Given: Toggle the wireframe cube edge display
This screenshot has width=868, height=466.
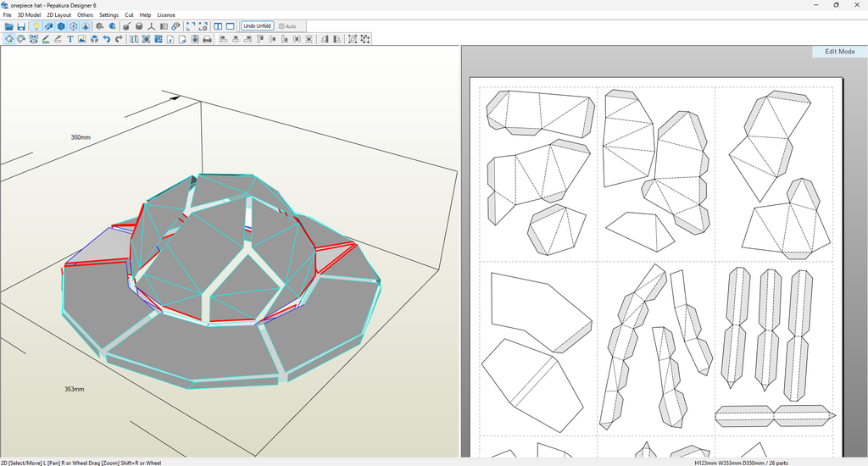Looking at the screenshot, I should click(x=73, y=26).
